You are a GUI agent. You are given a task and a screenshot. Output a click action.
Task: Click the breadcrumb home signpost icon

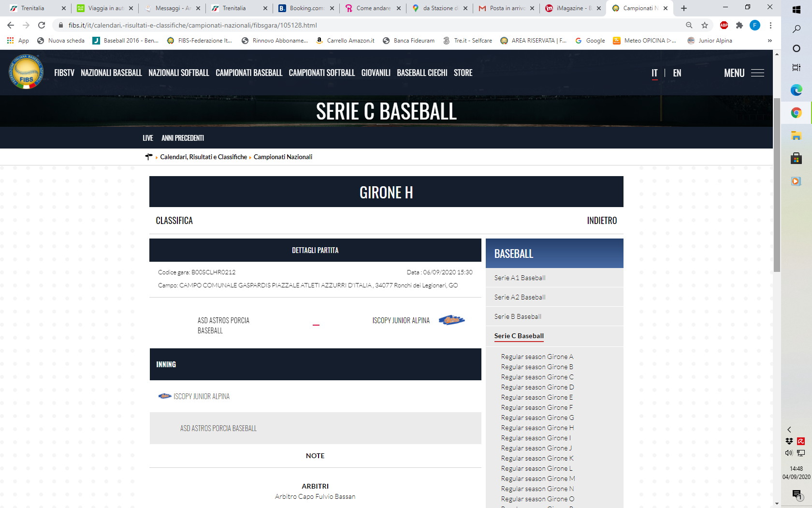149,157
